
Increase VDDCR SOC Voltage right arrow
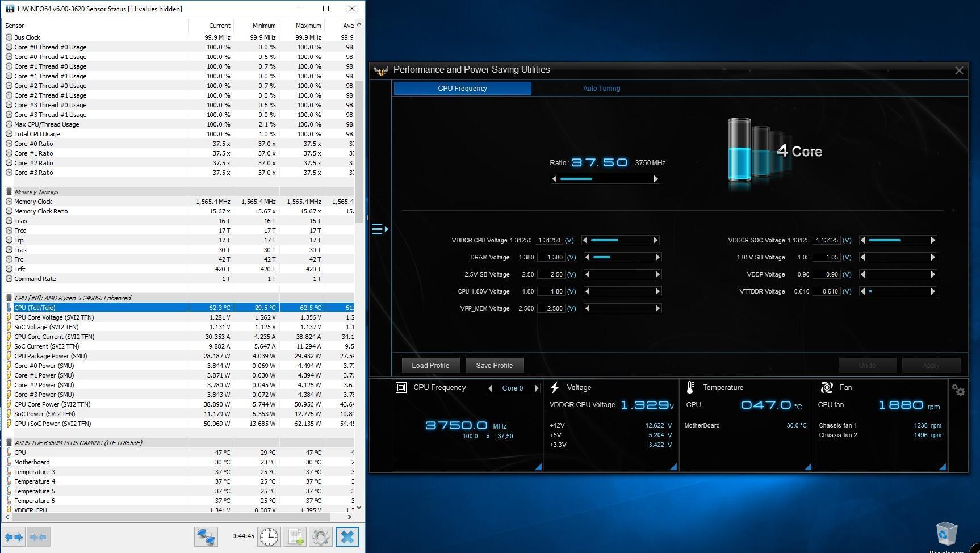tap(933, 240)
